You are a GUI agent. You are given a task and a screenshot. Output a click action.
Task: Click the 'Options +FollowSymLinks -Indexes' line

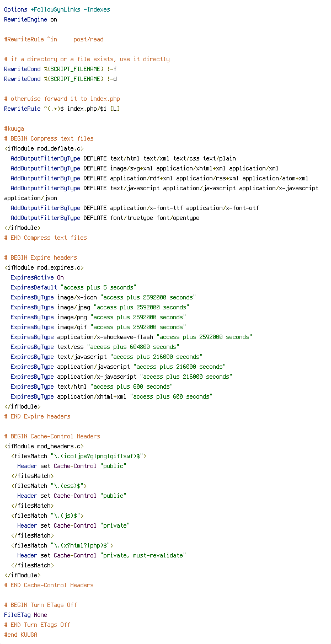point(57,9)
